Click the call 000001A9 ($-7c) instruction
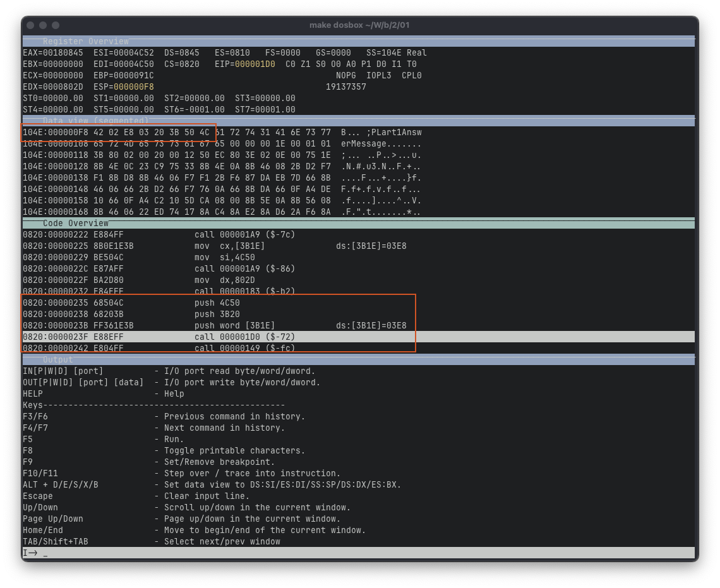Viewport: 720px width, 588px height. pos(245,234)
